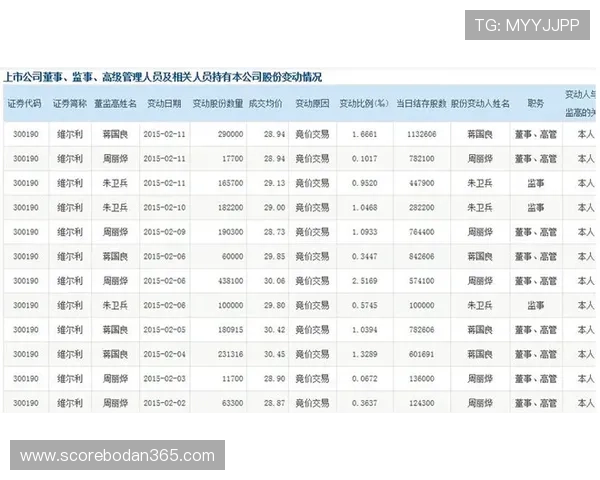Viewport: 600px width, 480px height.
Task: Highlight the holdings cell 136000
Action: pos(422,379)
